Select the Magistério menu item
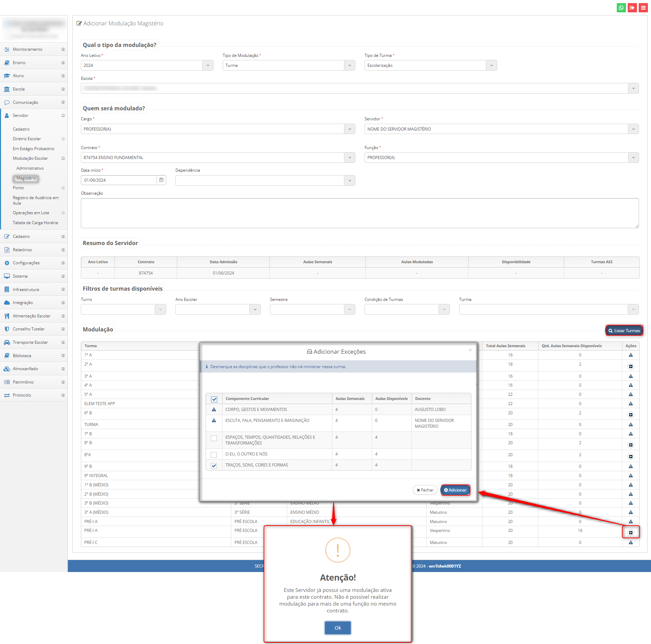651x644 pixels. click(26, 178)
